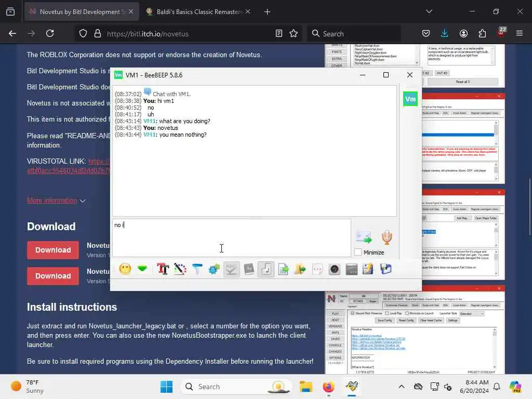The image size is (532, 399).
Task: Open a new browser tab
Action: coord(268,12)
